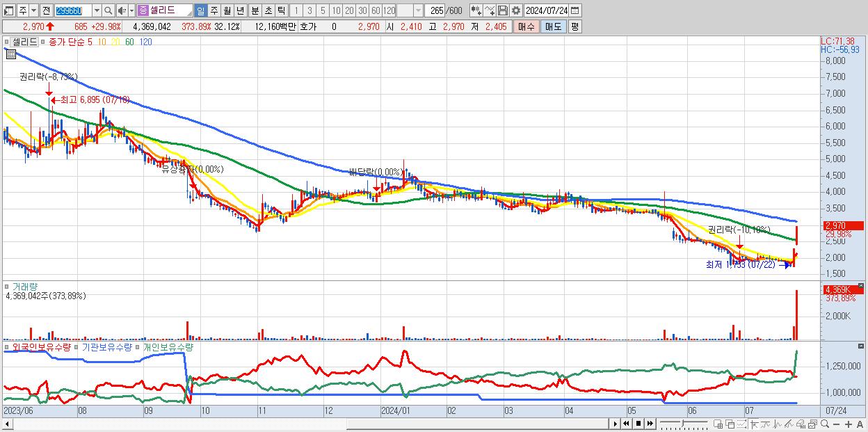Click the add line overlay icon
868x432 pixels.
490,10
